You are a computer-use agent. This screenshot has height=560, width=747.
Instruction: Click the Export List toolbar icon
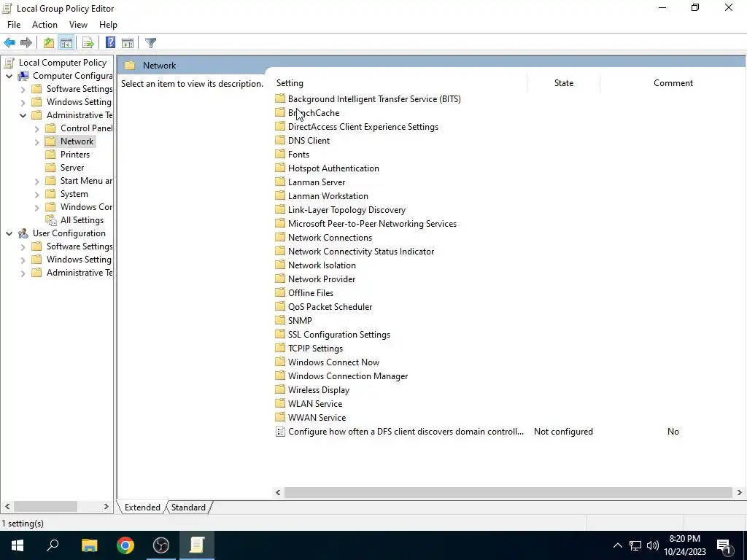88,43
